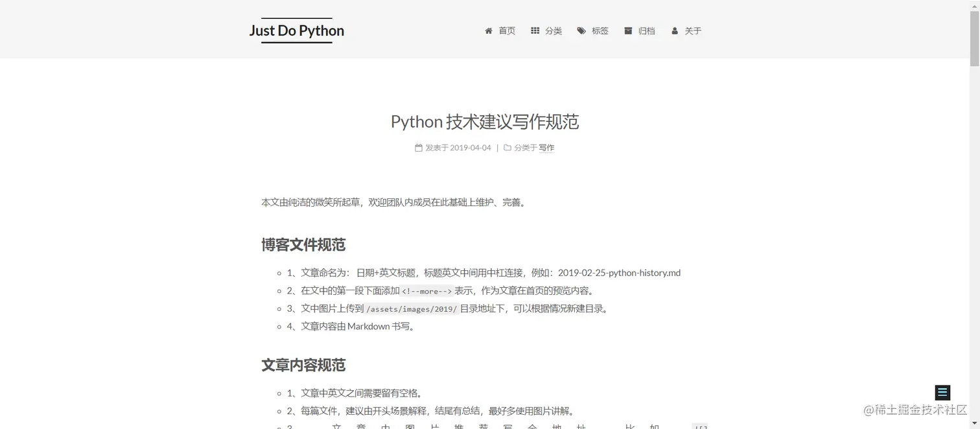Image resolution: width=980 pixels, height=429 pixels.
Task: Click the 文章内容规范 heading
Action: [x=303, y=365]
